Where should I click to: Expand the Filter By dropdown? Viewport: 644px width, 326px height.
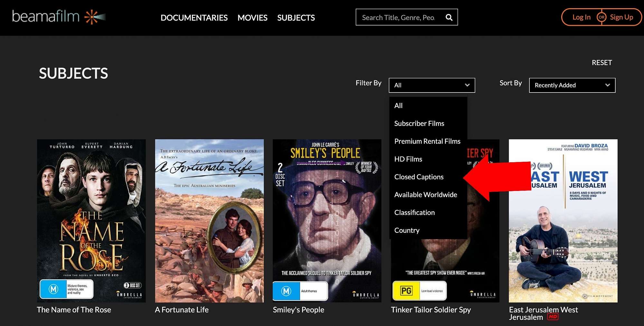pyautogui.click(x=431, y=85)
